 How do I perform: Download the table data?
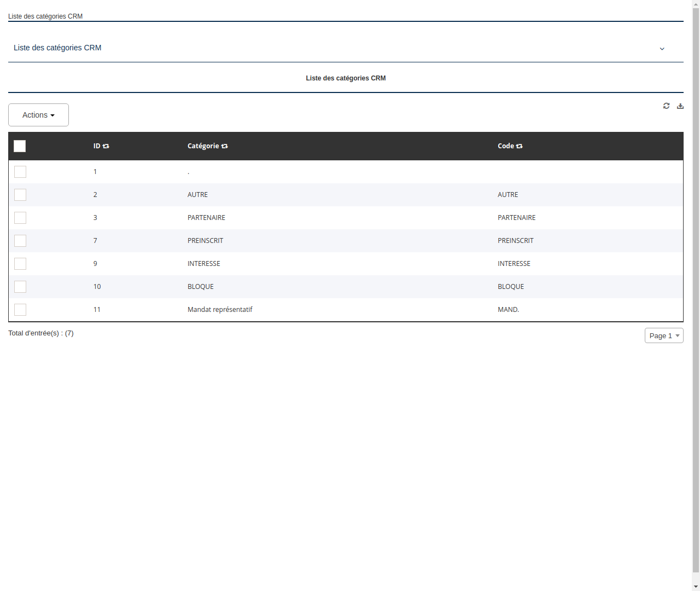click(x=680, y=106)
